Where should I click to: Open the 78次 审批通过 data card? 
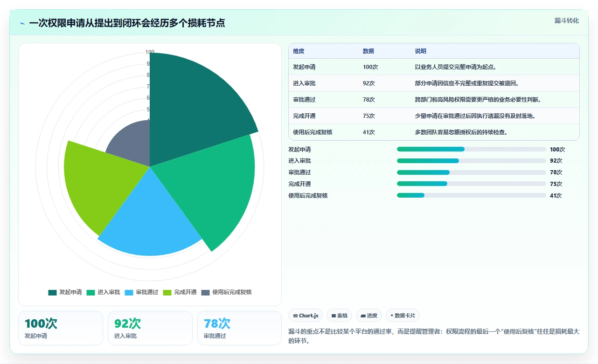[x=240, y=328]
